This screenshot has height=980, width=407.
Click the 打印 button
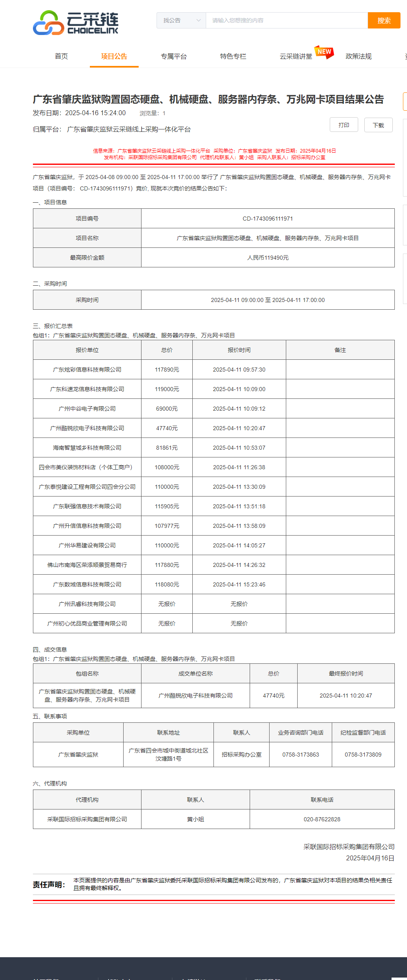pos(344,125)
